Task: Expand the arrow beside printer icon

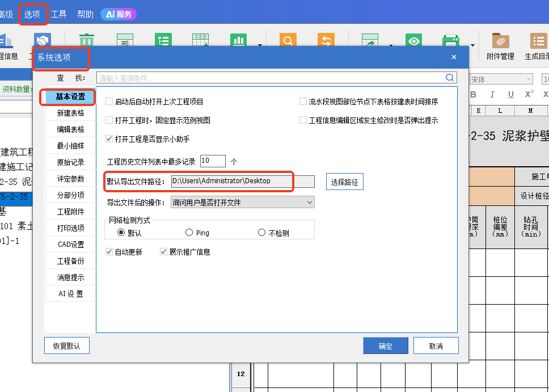Action: tap(472, 45)
